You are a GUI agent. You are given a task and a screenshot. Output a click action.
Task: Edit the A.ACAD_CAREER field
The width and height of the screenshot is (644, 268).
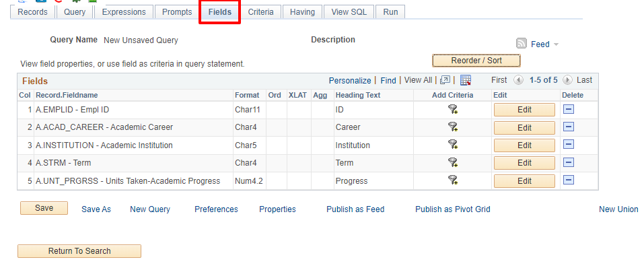point(524,127)
